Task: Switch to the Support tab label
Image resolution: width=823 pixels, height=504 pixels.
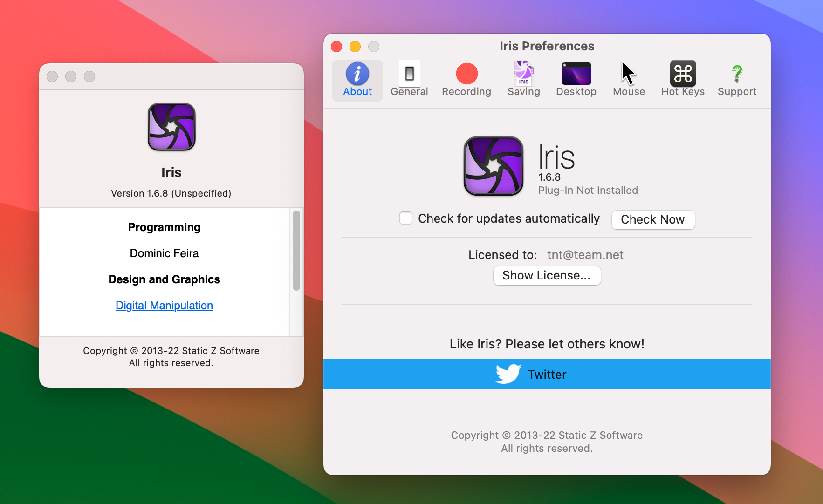Action: 737,92
